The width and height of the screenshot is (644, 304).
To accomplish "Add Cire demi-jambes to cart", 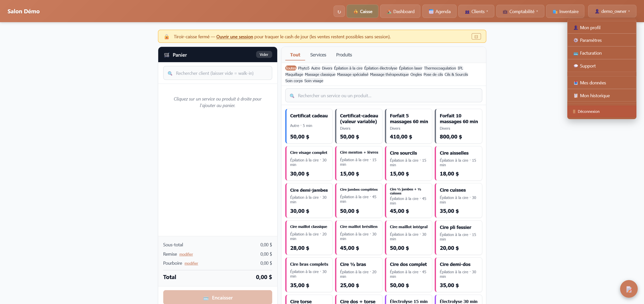I will coord(309,200).
